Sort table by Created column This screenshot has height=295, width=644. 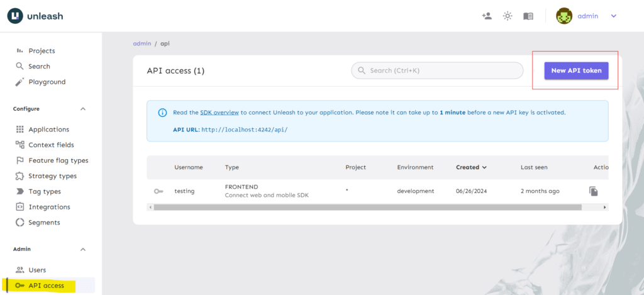click(471, 167)
